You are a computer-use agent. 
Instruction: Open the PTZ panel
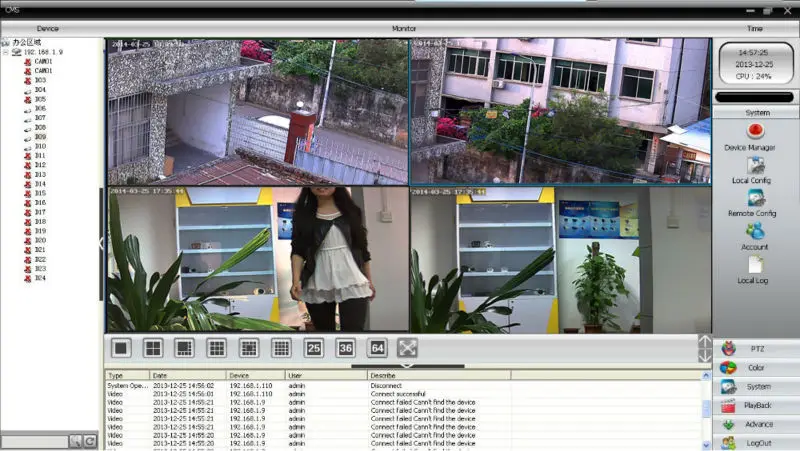[x=756, y=349]
